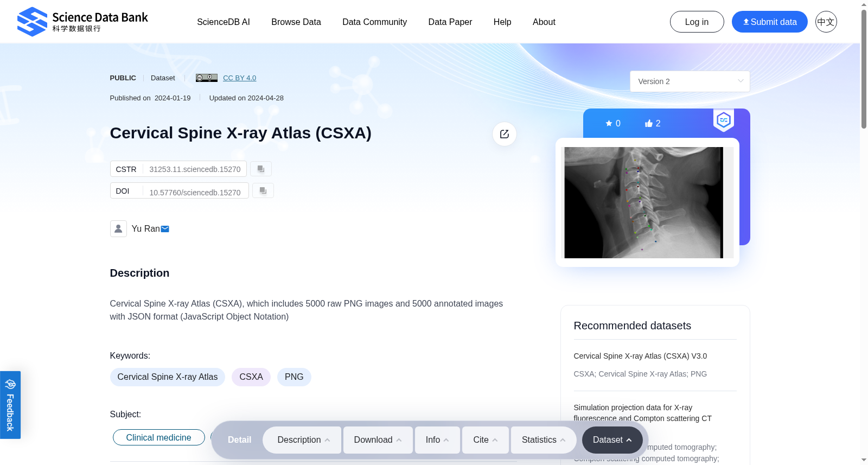Open the About page
Screen dimensions: 868x465
coord(544,22)
